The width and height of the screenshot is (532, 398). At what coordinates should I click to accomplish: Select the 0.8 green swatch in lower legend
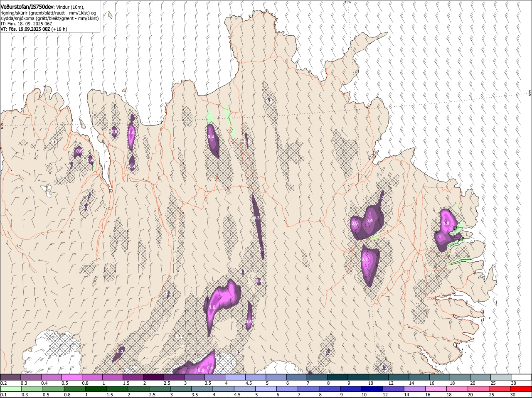point(75,389)
